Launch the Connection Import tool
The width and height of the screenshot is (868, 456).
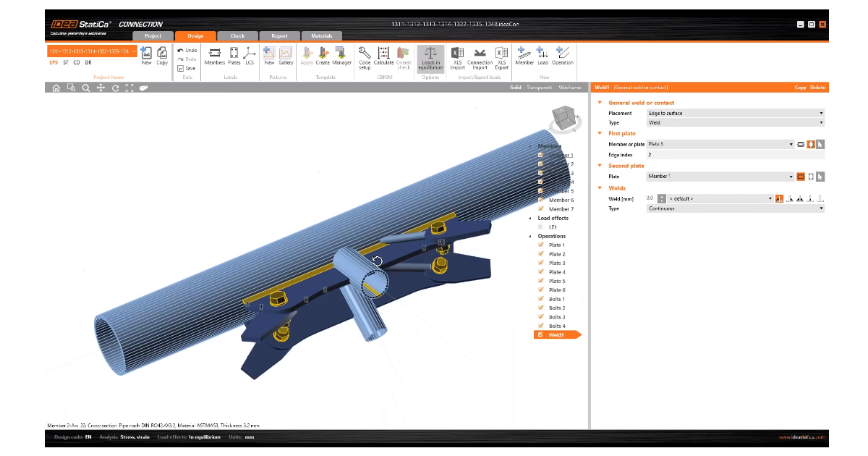[480, 56]
